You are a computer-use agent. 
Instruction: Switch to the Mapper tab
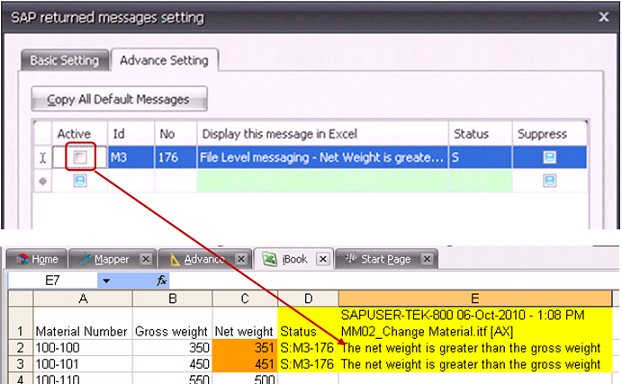(x=112, y=259)
